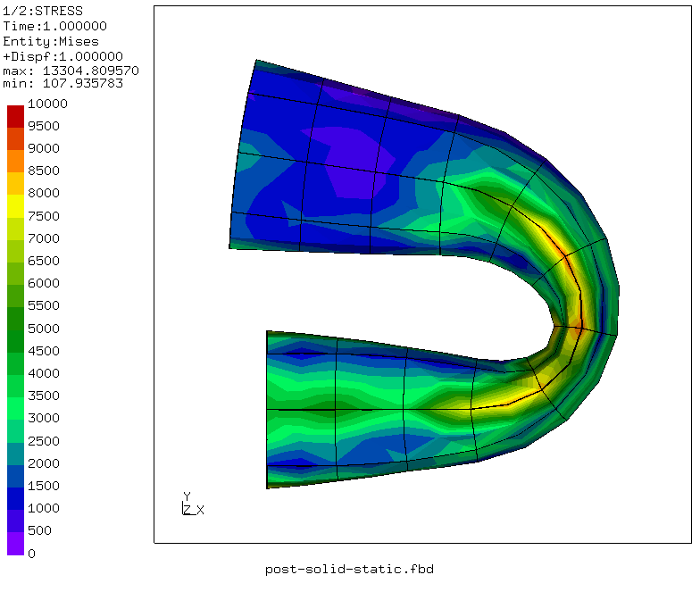This screenshot has height=600, width=700.
Task: Click the 'Time:1.000000' text
Action: point(55,27)
